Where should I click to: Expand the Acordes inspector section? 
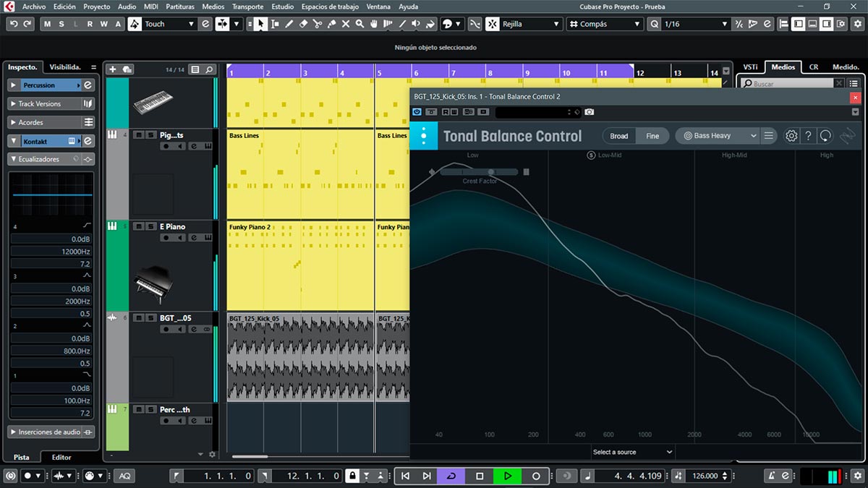coord(52,122)
